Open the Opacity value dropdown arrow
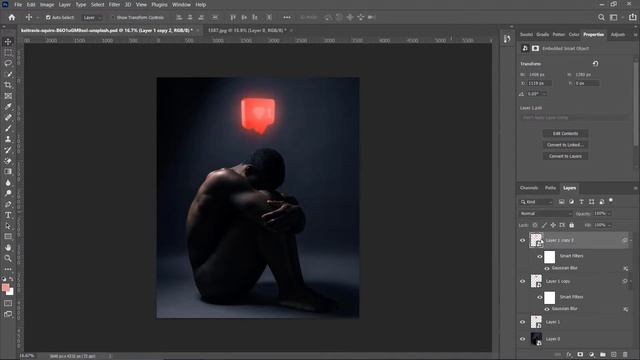Image resolution: width=640 pixels, height=360 pixels. pyautogui.click(x=609, y=213)
